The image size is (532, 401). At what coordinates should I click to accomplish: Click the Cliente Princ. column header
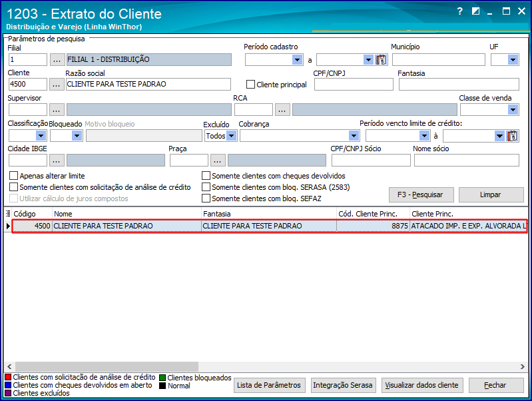pos(469,214)
